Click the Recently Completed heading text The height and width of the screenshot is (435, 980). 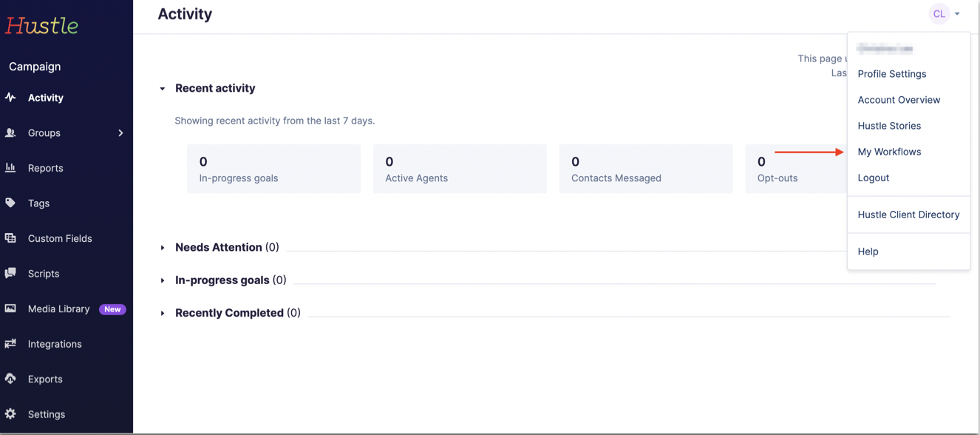[x=229, y=313]
